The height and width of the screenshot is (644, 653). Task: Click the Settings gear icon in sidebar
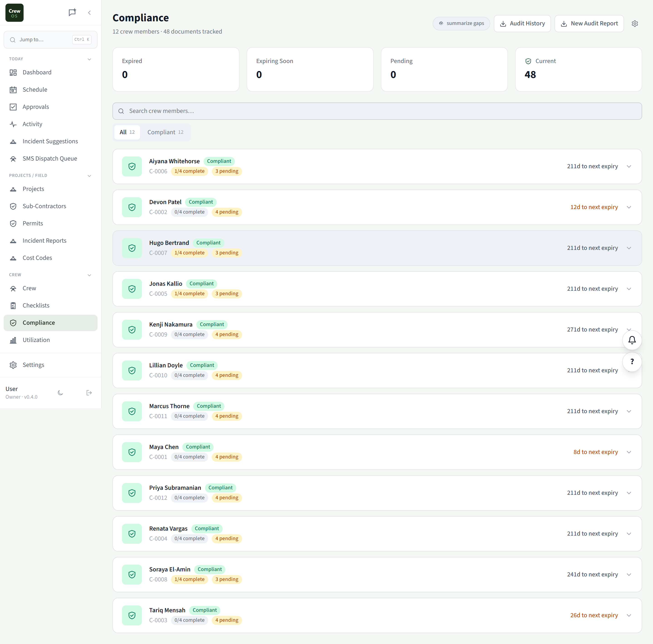[x=13, y=365]
